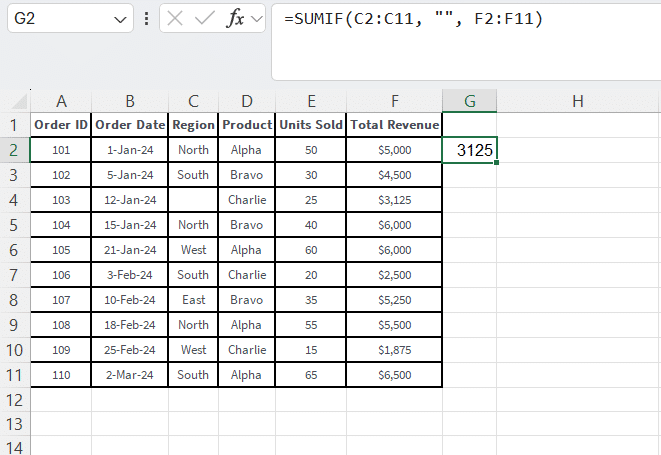
Task: Click the Order ID header cell
Action: click(61, 125)
